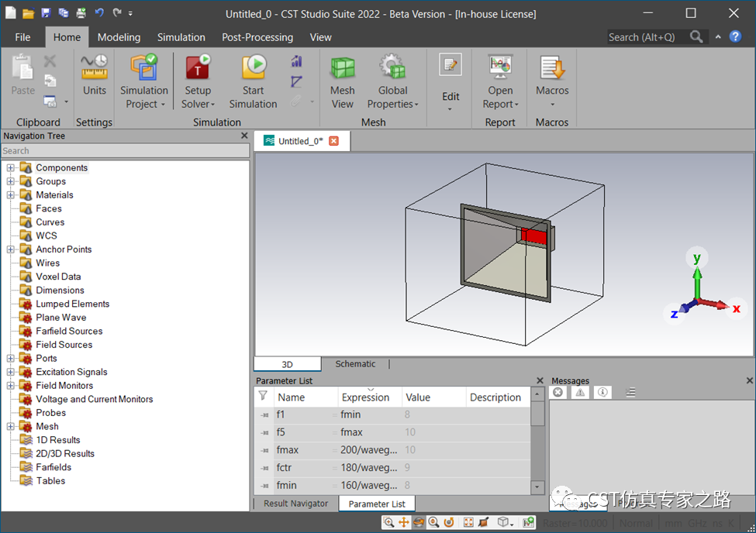Click the bar-chart optimizer icon
Screen dimensions: 756x533
click(x=296, y=61)
